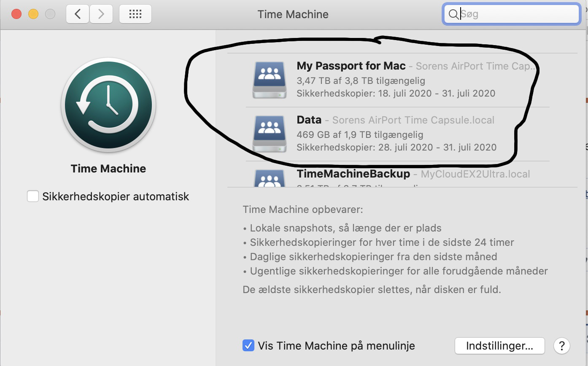The image size is (588, 366).
Task: Click 'Sorens AirPort Time Capsule.local' label in Data row
Action: tap(413, 120)
